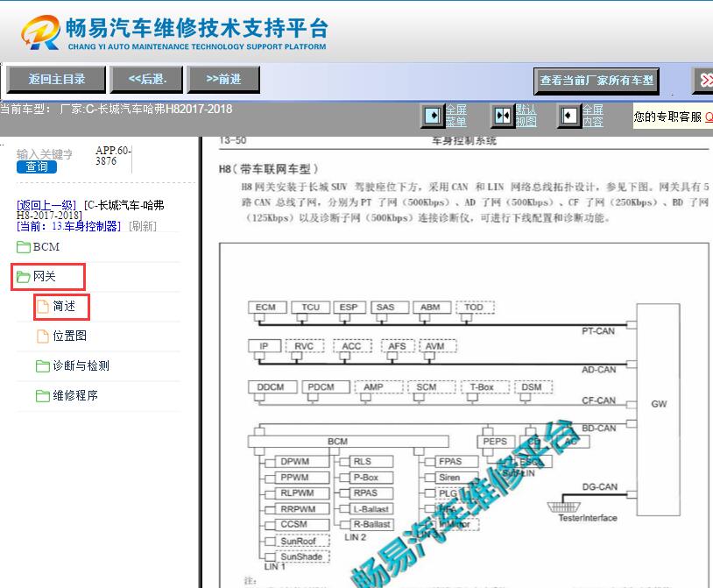Click the APP.60-3876 version text
713x588 pixels.
pos(113,155)
